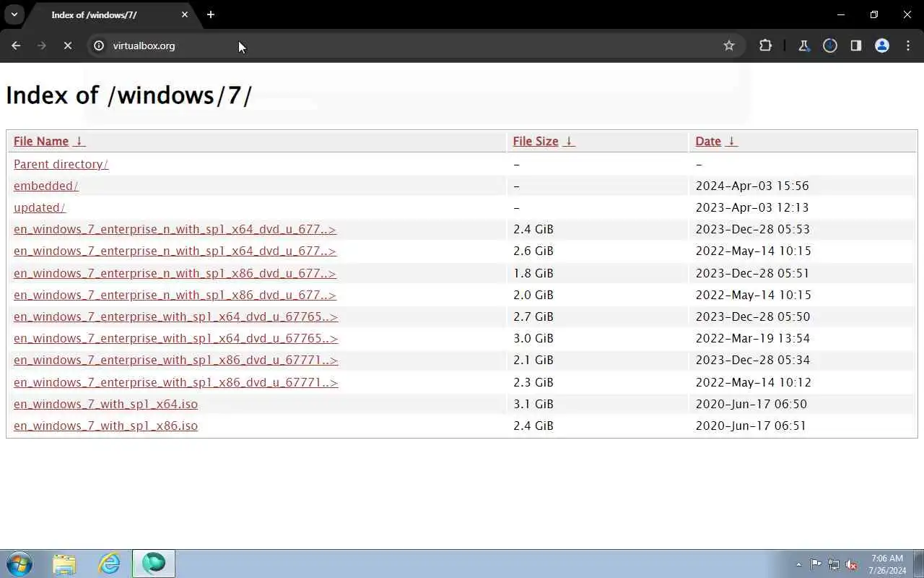Download the 2.1 GiB enterprise x86 ISO
This screenshot has height=578, width=924.
175,360
